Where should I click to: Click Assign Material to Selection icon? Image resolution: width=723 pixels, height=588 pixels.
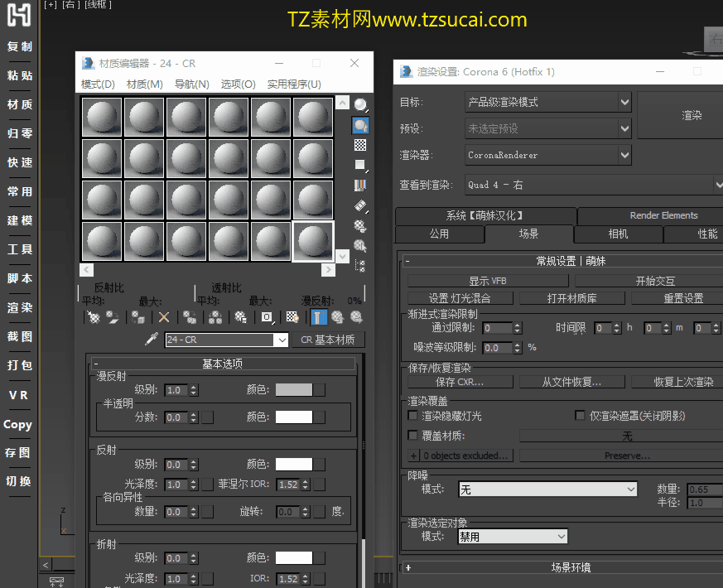tap(137, 317)
